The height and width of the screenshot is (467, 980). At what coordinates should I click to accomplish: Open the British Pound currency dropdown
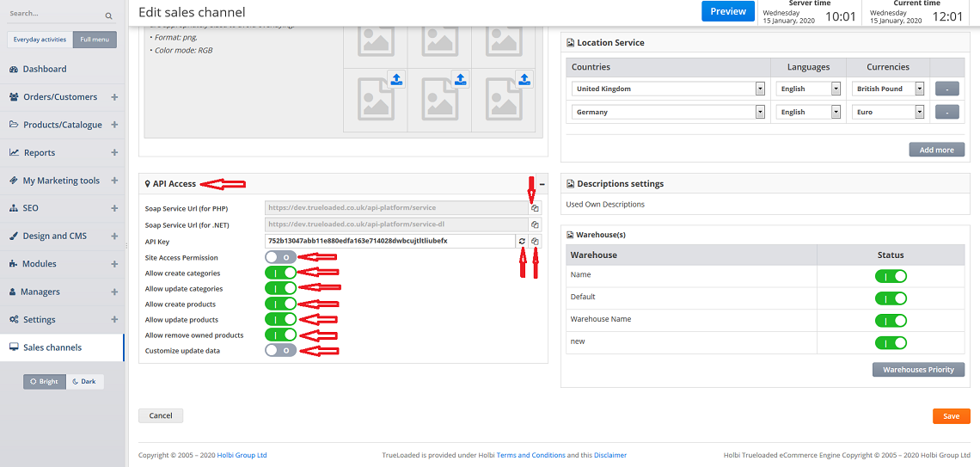click(x=919, y=89)
